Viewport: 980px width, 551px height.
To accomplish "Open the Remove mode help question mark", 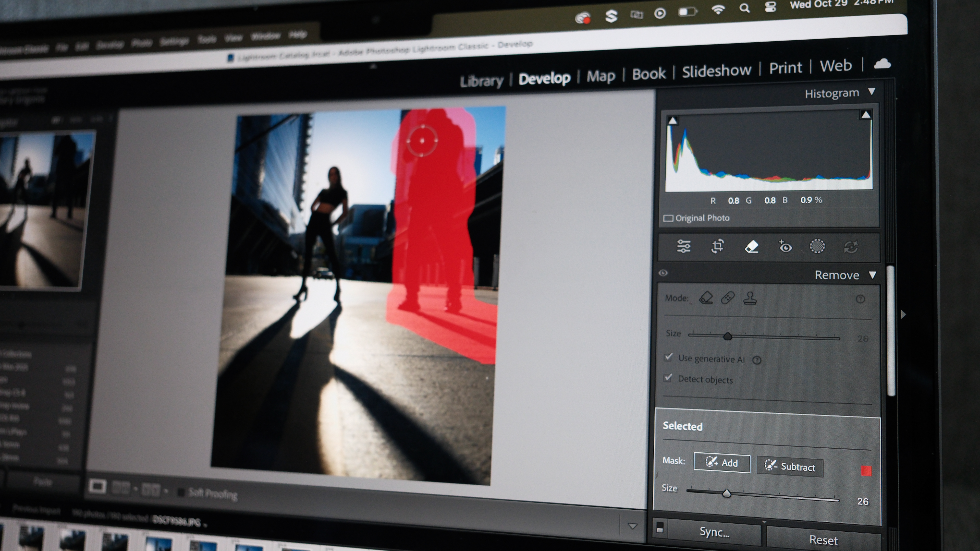I will point(861,299).
